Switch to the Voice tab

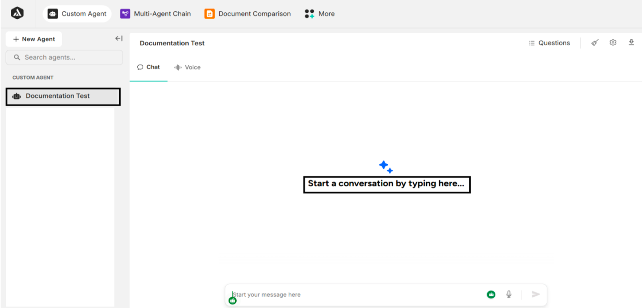click(x=187, y=67)
